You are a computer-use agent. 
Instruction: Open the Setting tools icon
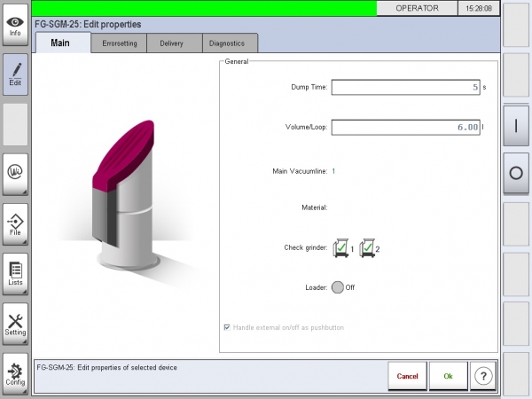[x=15, y=323]
